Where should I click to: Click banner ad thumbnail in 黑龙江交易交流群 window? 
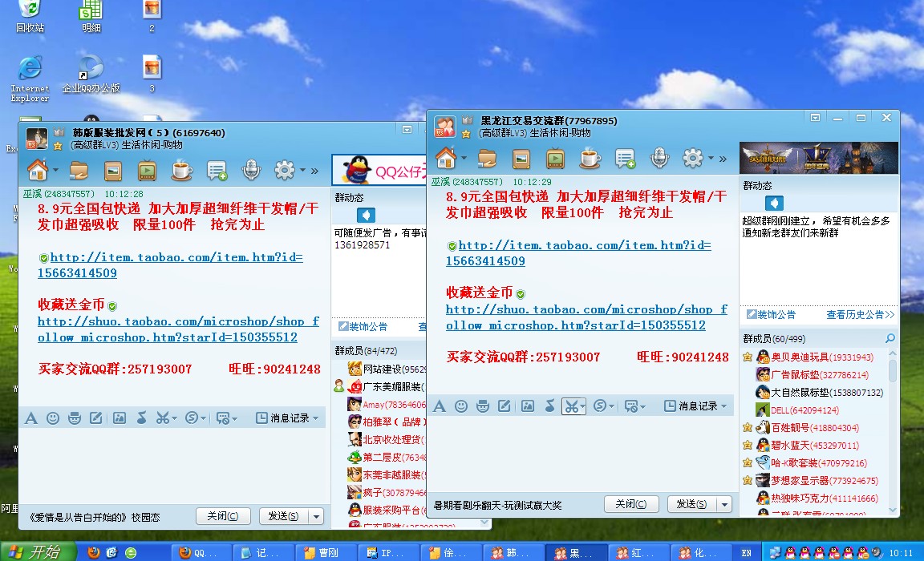(819, 157)
